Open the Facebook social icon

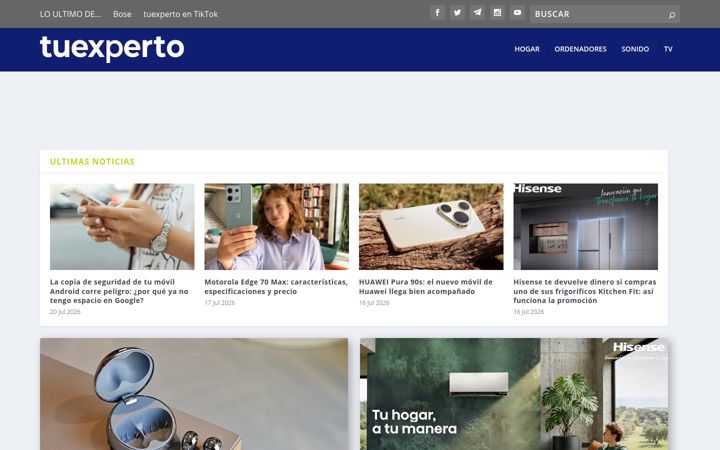click(437, 13)
